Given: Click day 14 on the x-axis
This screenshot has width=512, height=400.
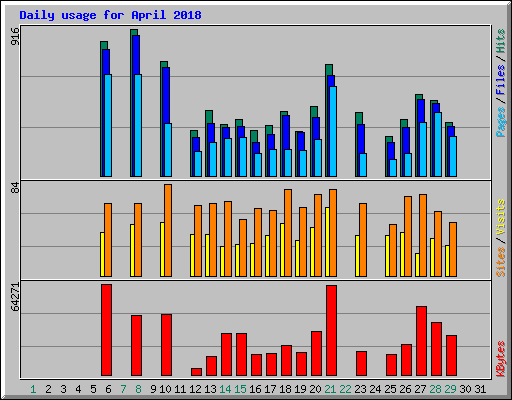Looking at the screenshot, I should (x=225, y=389).
